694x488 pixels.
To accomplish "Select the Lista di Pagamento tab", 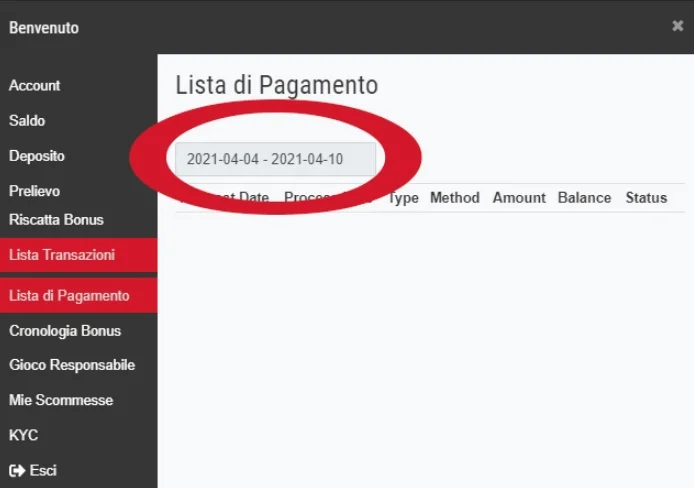I will pos(69,296).
